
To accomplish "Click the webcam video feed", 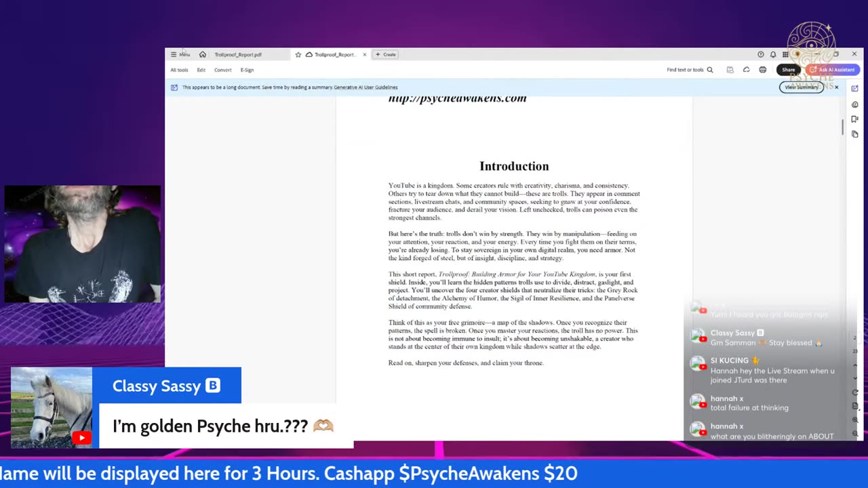I will (x=82, y=244).
